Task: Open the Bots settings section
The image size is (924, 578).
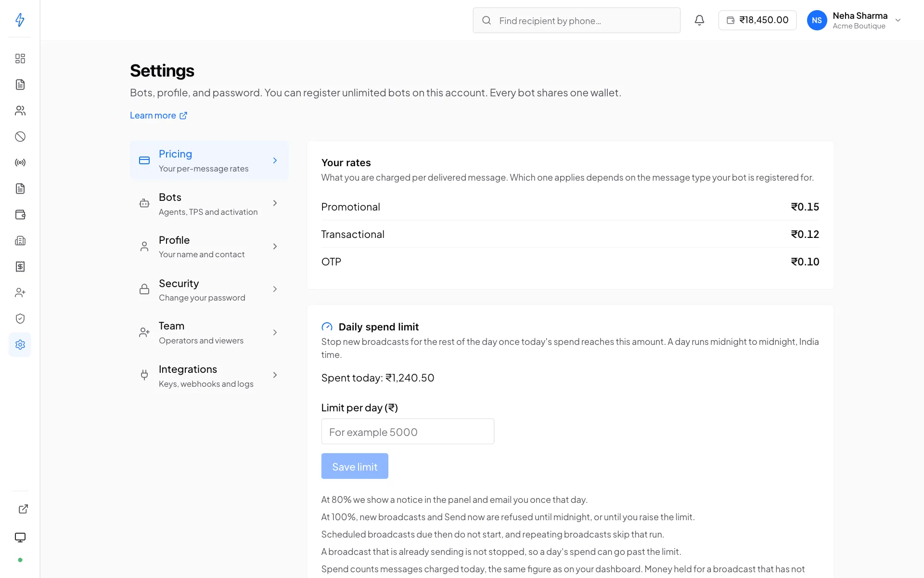Action: pyautogui.click(x=209, y=204)
